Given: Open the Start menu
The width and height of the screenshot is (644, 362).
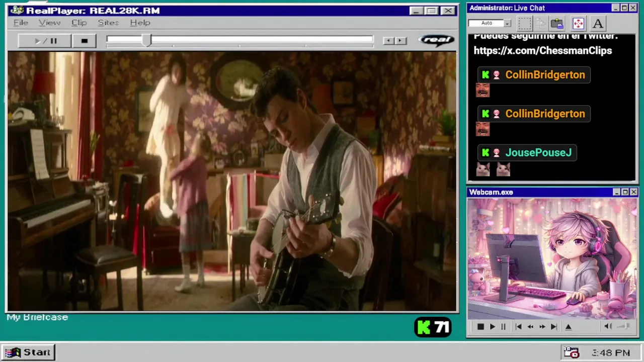Looking at the screenshot, I should point(28,352).
